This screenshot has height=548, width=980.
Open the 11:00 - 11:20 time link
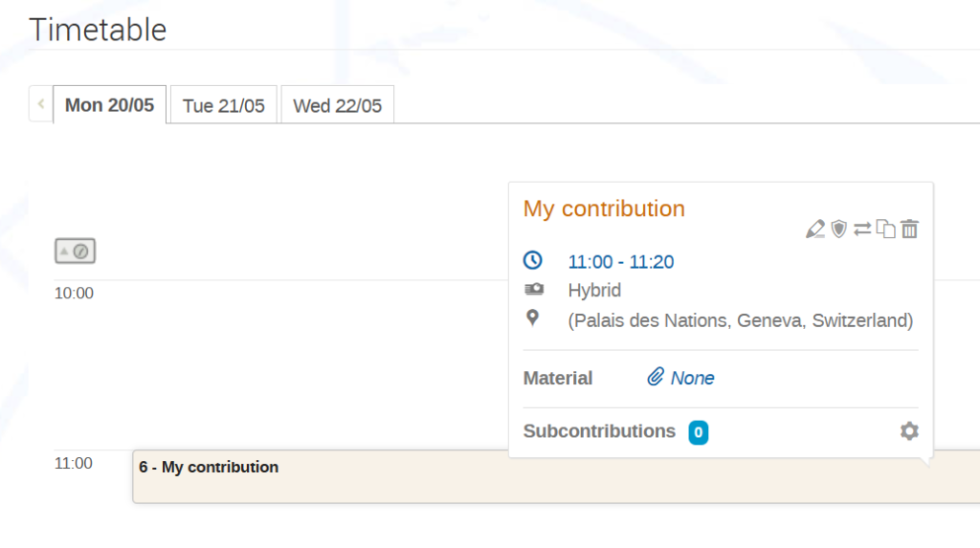pyautogui.click(x=620, y=262)
